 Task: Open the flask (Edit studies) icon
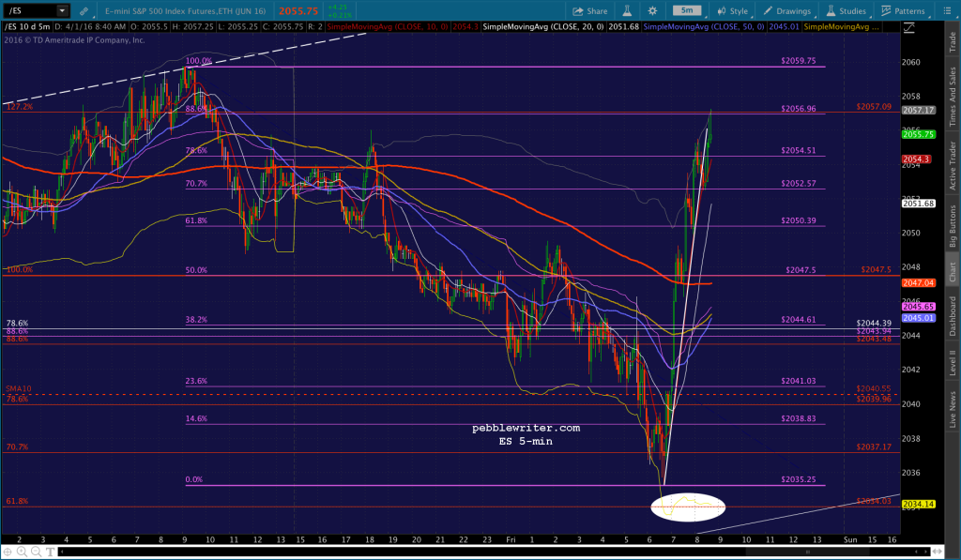pos(627,11)
